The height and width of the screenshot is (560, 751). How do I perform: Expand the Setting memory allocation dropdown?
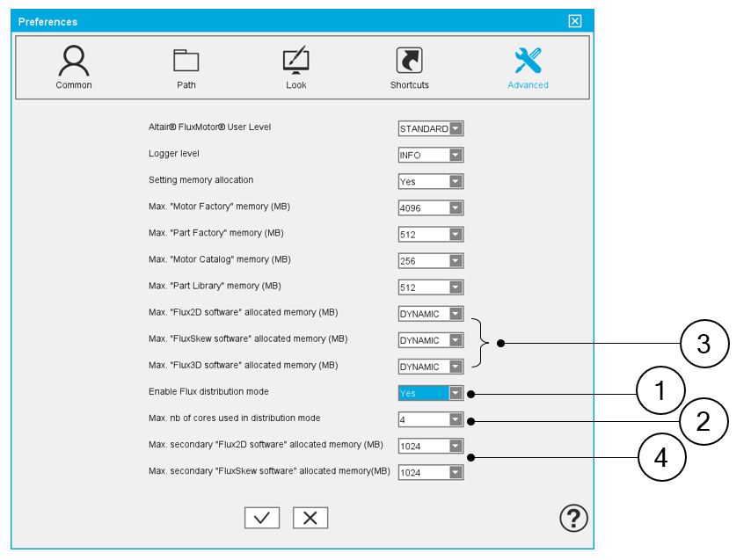click(x=456, y=182)
